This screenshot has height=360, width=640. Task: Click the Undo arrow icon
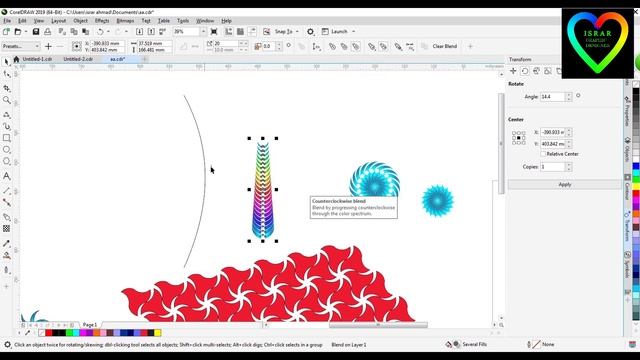[100, 31]
